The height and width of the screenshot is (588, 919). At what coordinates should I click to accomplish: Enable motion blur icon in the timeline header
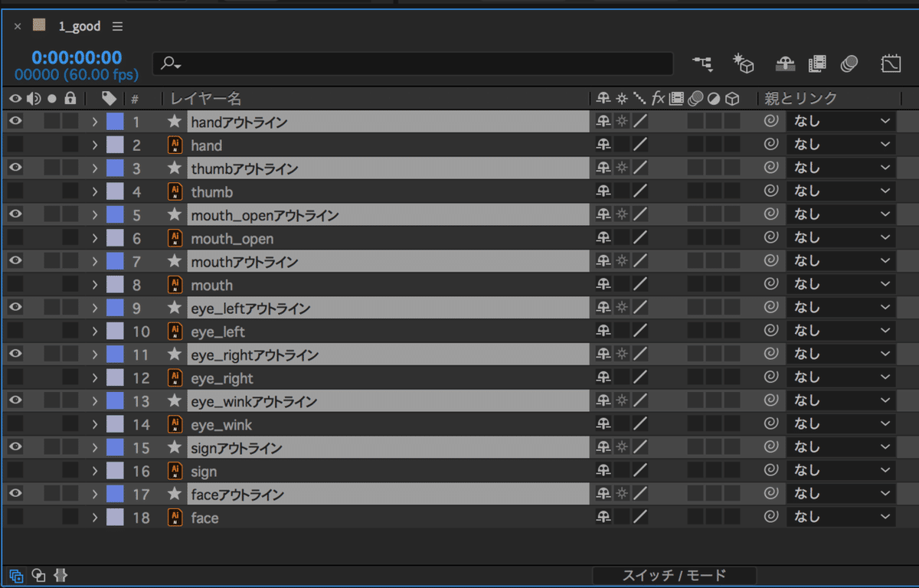click(849, 64)
